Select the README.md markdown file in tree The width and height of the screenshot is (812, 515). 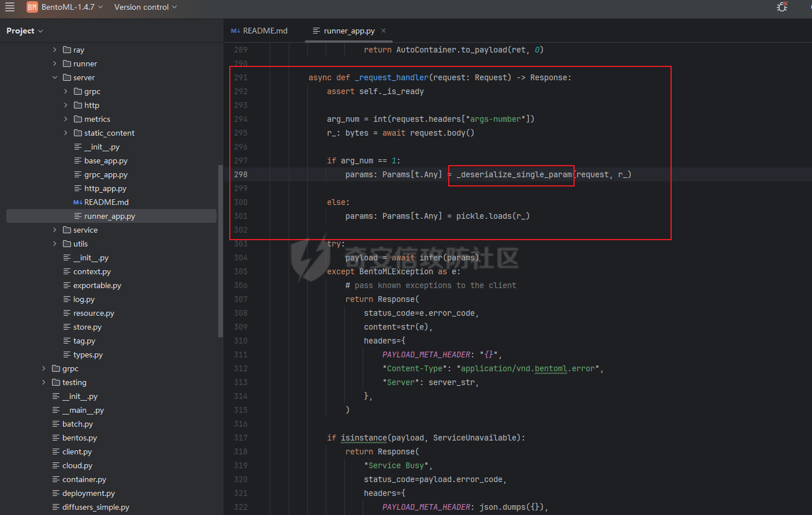click(x=106, y=202)
